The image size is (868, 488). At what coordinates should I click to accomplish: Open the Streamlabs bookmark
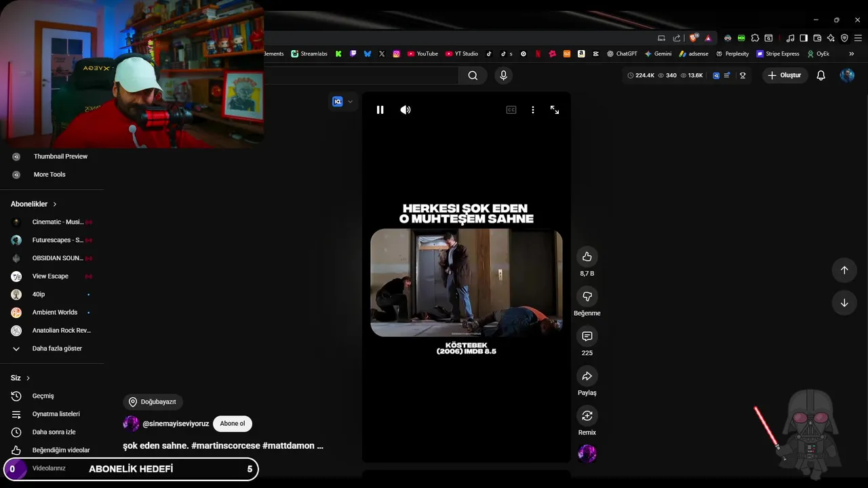[x=309, y=54]
